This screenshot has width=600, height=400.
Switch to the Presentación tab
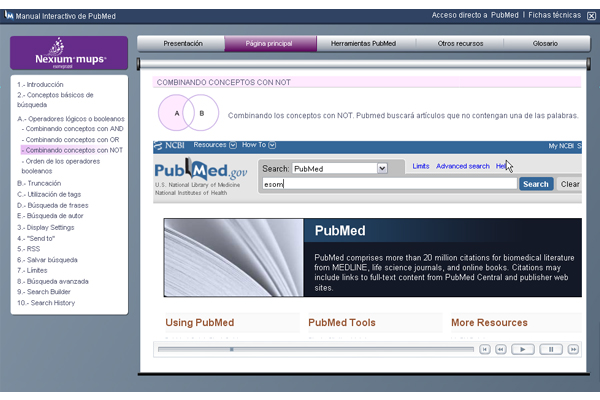[183, 44]
